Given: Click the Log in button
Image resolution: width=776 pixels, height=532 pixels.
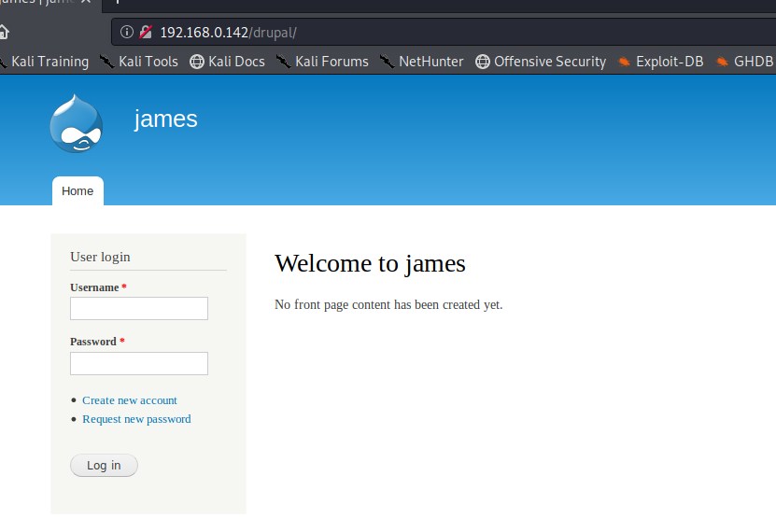Looking at the screenshot, I should tap(104, 465).
